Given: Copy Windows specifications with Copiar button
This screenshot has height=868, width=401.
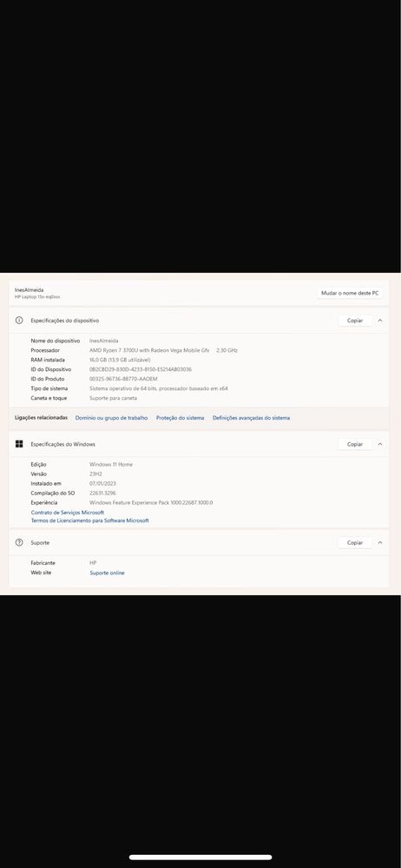Looking at the screenshot, I should 354,444.
